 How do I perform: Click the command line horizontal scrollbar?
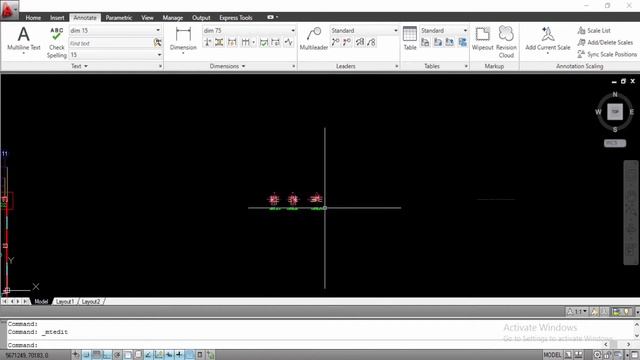[x=617, y=345]
